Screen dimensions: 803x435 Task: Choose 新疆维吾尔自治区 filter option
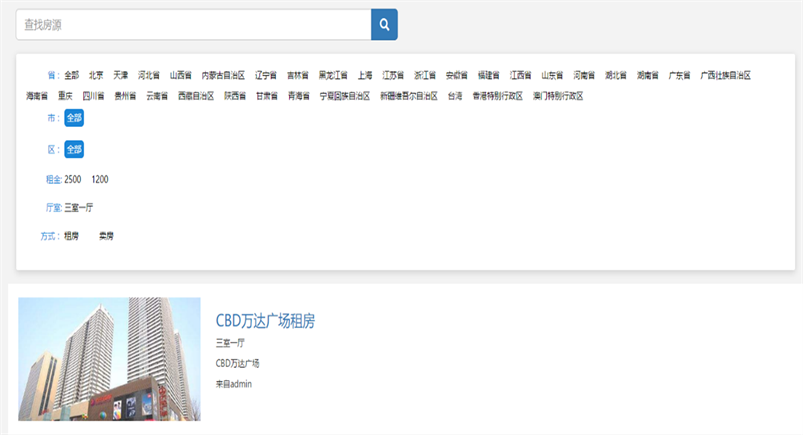[409, 96]
